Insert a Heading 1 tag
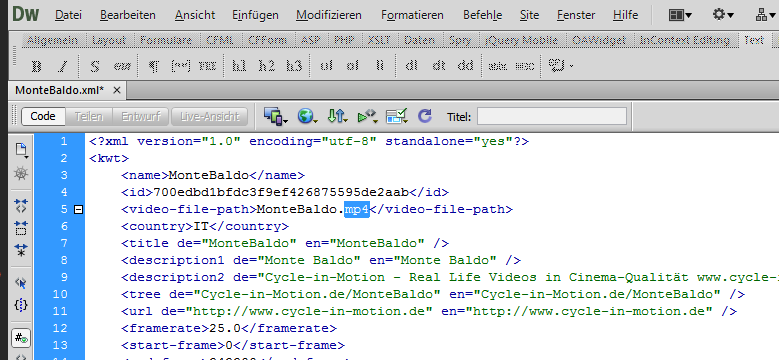 tap(239, 66)
